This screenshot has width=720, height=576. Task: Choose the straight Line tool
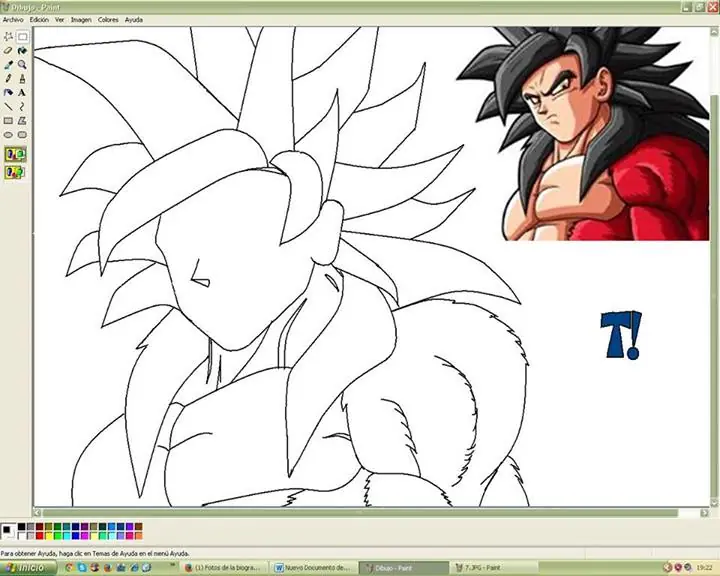tap(8, 107)
